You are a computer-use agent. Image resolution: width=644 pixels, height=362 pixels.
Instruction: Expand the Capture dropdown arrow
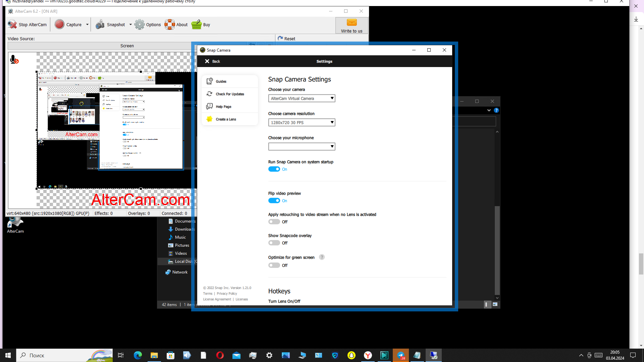[x=87, y=24]
